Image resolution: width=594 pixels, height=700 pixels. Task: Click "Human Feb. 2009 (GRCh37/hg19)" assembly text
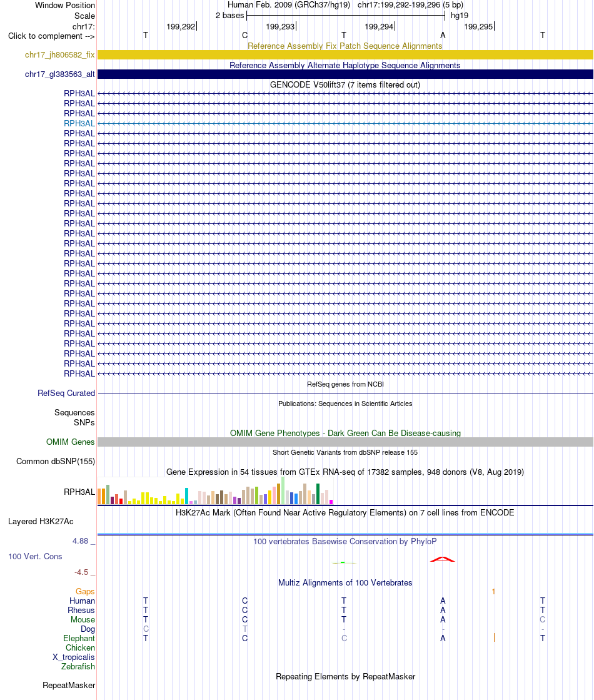coord(289,5)
